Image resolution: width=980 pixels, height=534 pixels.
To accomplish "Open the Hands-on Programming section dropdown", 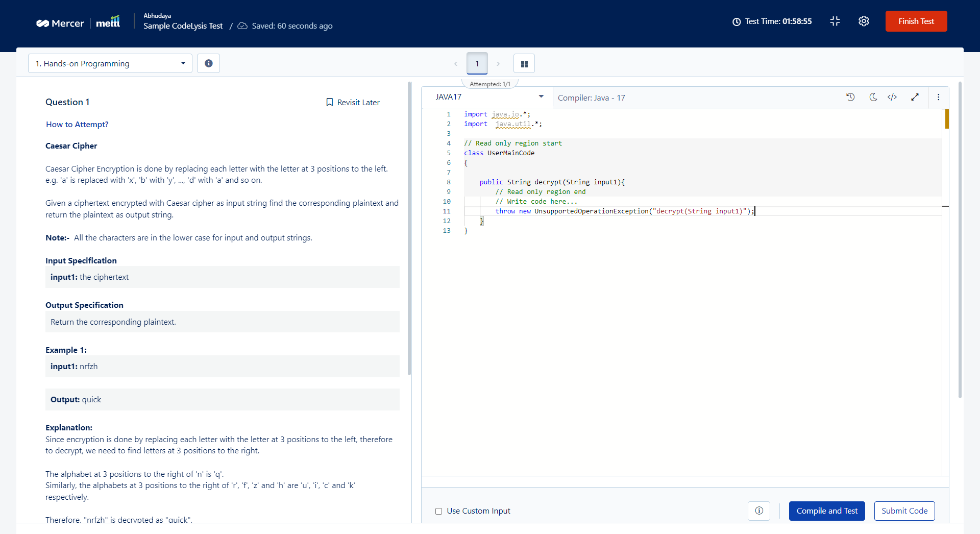I will tap(110, 63).
